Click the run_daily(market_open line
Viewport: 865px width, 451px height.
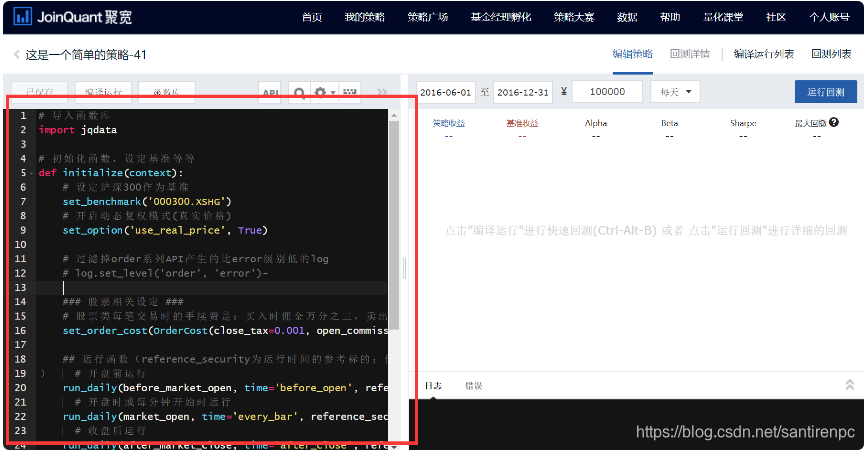tap(225, 417)
